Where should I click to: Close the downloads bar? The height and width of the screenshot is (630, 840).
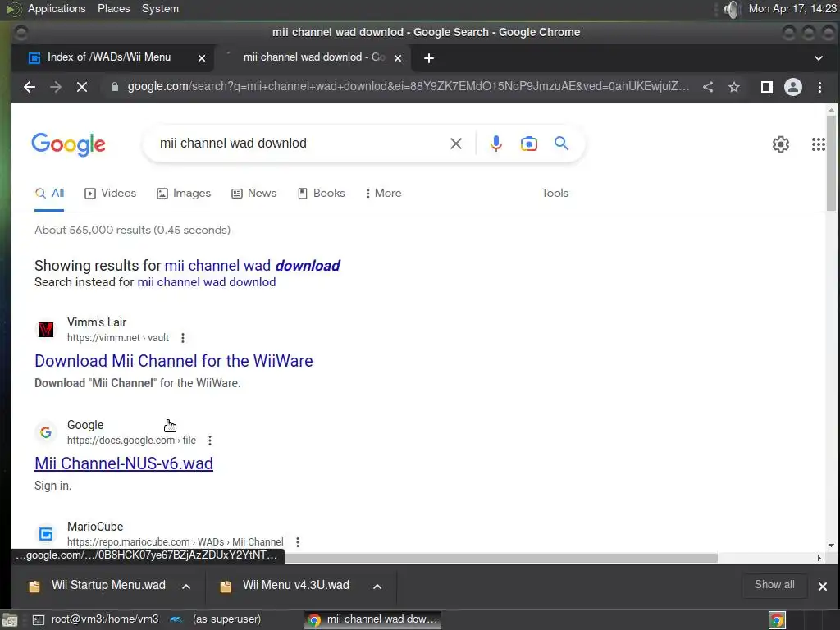[x=822, y=587]
